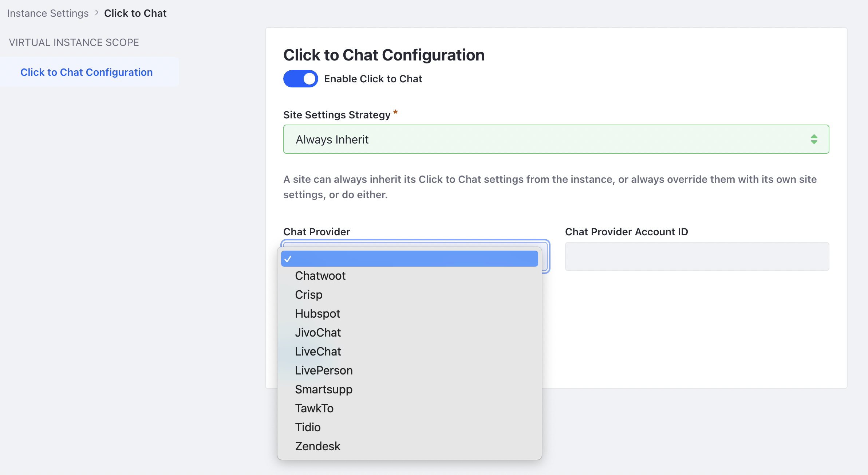Viewport: 868px width, 475px height.
Task: Click the checkmark on the selected option
Action: [x=288, y=259]
